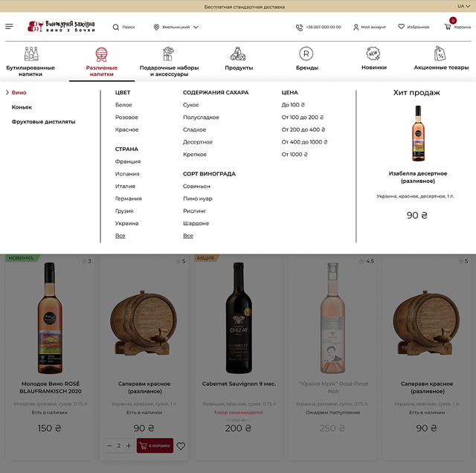Choose country Франция
The image size is (476, 473).
(128, 161)
